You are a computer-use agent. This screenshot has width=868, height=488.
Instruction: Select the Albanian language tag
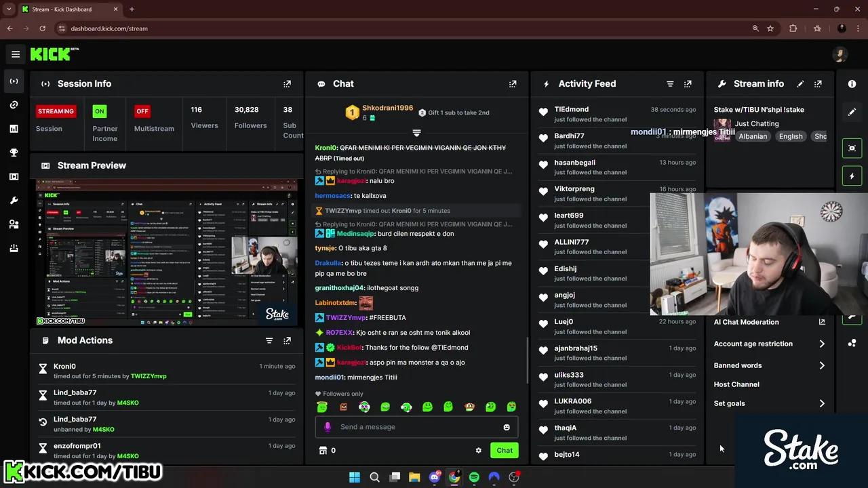753,136
